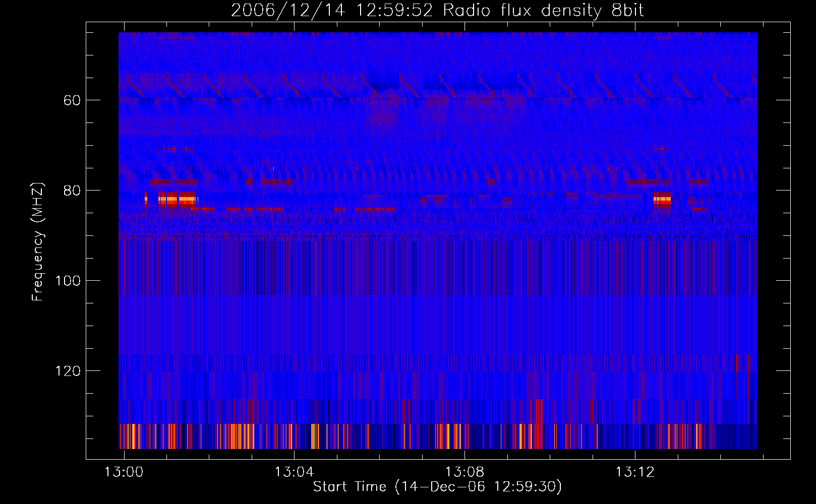Click the 60 MHz frequency tick label
The image size is (816, 504).
[72, 100]
